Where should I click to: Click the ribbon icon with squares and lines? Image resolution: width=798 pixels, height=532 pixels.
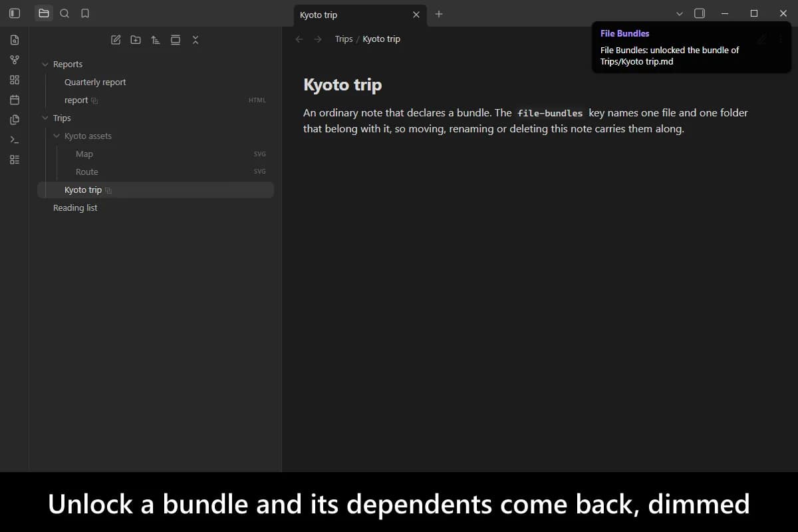(15, 160)
